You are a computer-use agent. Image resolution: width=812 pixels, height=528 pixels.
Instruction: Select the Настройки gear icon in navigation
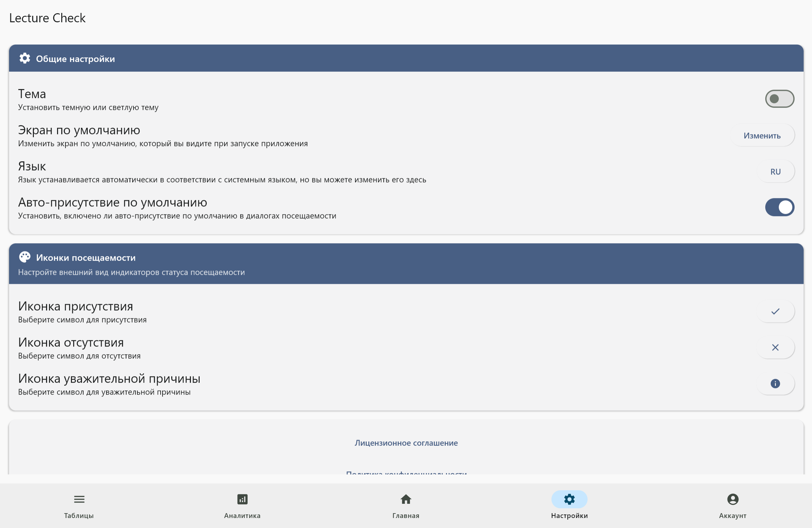click(569, 499)
